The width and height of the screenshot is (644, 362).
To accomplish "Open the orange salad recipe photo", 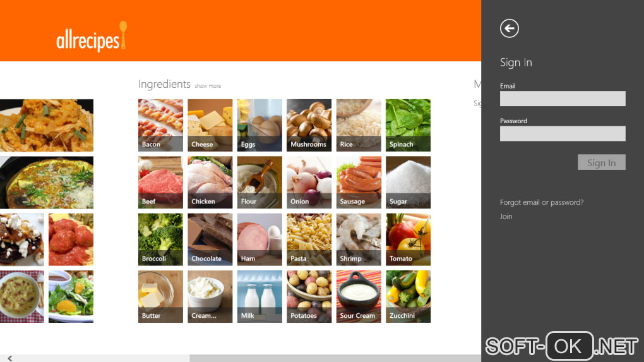I will coord(71,297).
